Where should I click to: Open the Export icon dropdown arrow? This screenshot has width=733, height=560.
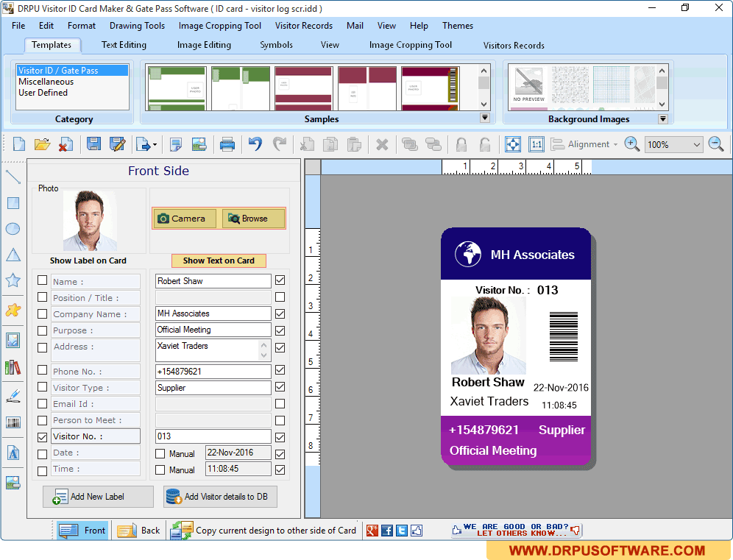(155, 144)
